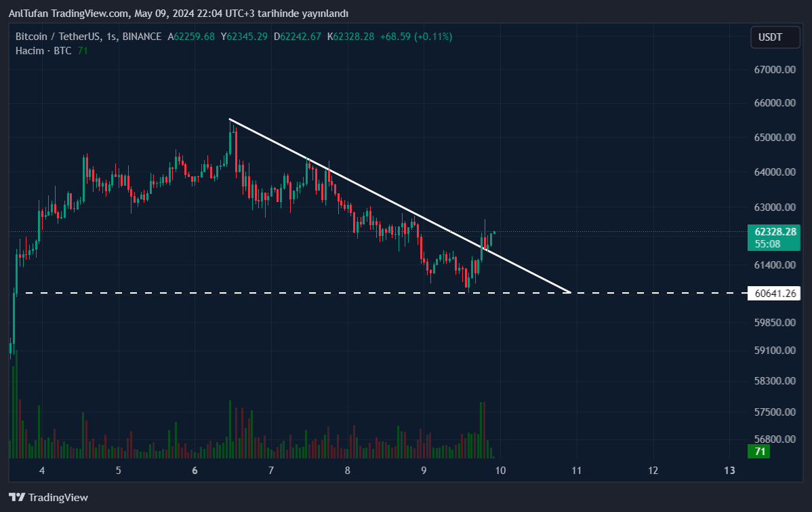The image size is (812, 512).
Task: Click the 57500.00 price axis label
Action: (x=775, y=412)
